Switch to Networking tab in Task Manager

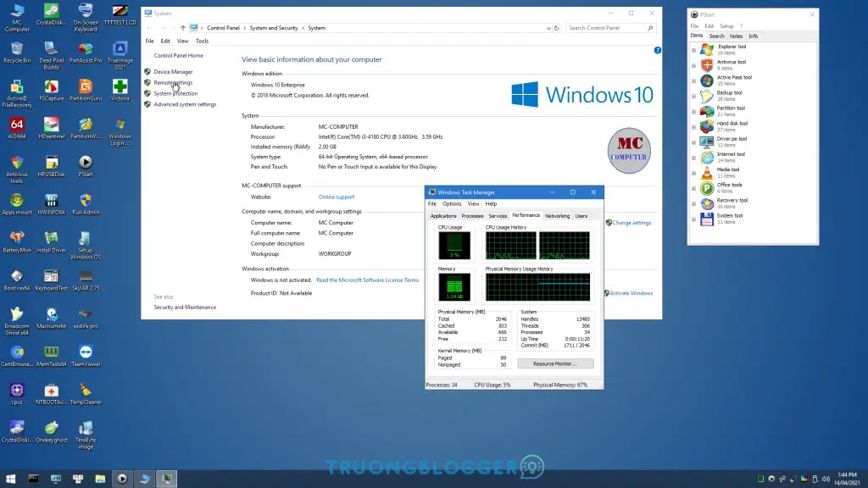(557, 216)
